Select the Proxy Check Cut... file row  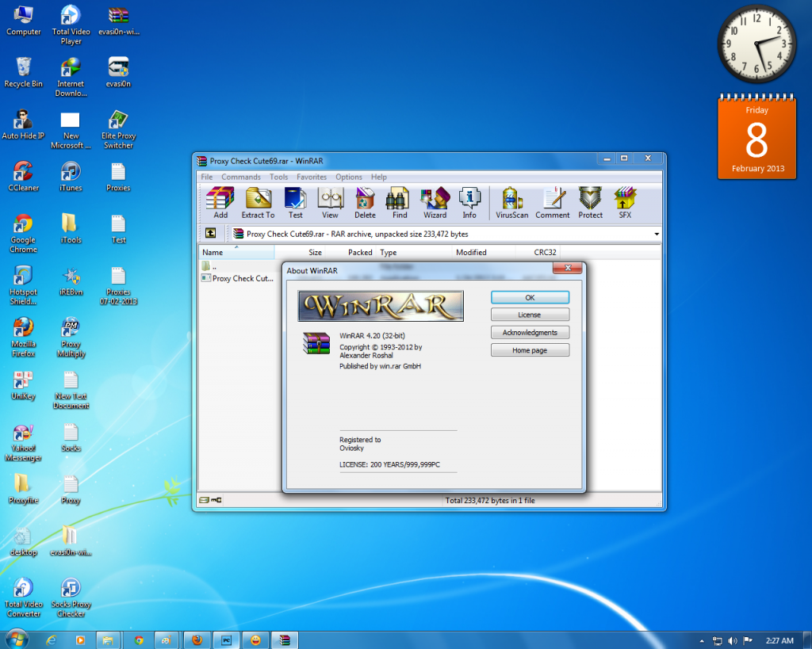coord(237,278)
